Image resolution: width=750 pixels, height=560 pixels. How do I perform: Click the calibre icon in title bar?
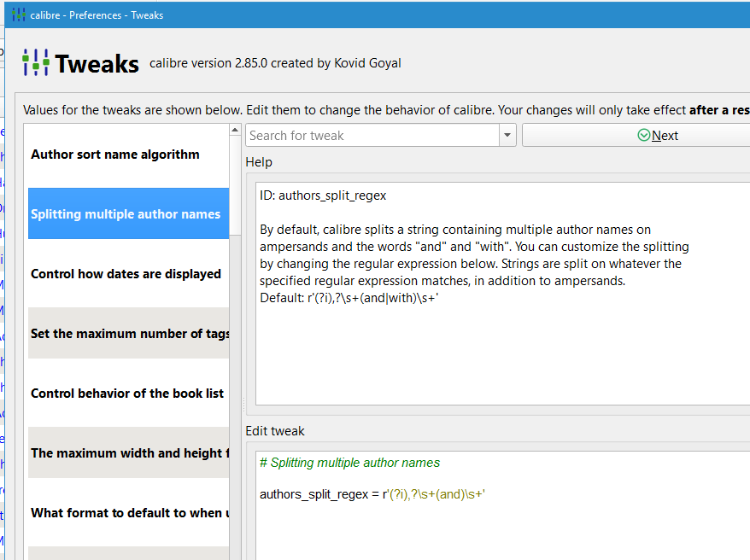tap(18, 14)
